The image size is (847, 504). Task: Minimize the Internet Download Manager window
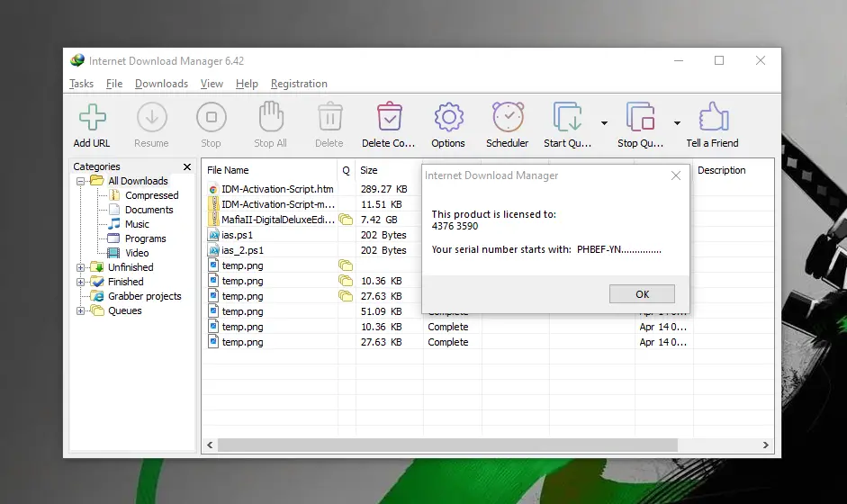coord(679,60)
